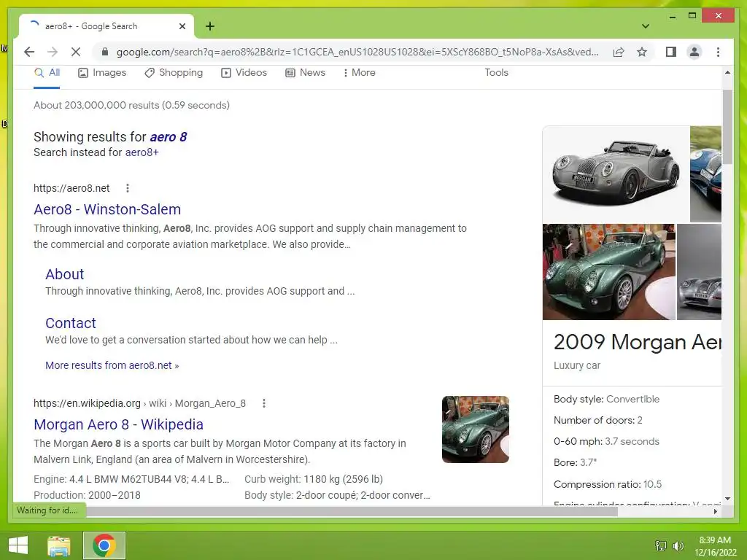Switch to Images results

[x=102, y=73]
